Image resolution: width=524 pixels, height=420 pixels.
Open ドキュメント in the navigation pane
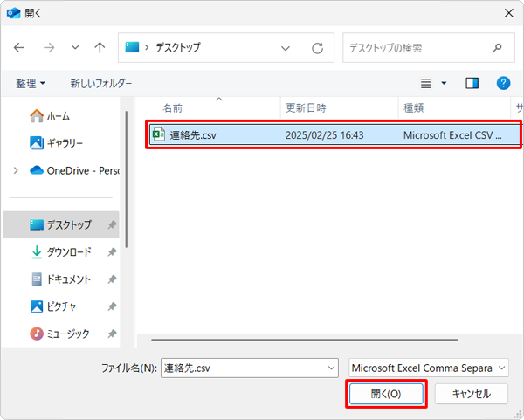61,279
